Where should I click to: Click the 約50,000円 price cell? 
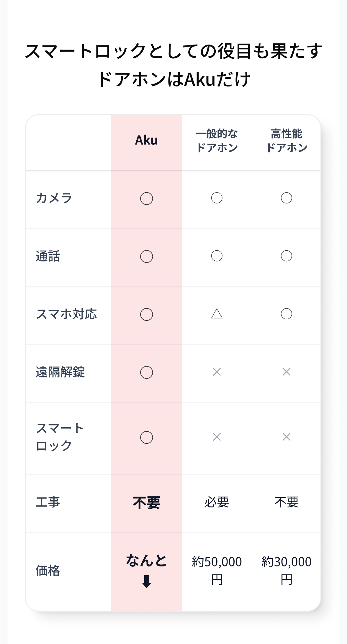tap(217, 570)
